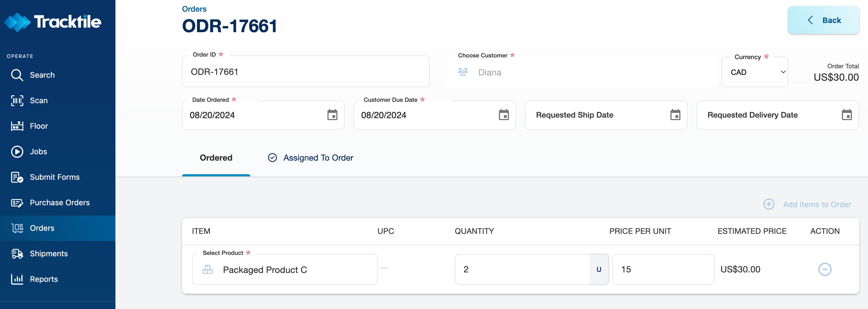Viewport: 868px width, 309px height.
Task: Open the Jobs section
Action: click(x=38, y=152)
